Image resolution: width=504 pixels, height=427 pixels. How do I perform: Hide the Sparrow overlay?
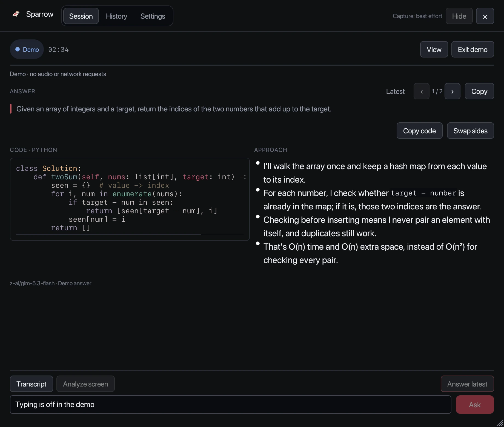(x=459, y=16)
